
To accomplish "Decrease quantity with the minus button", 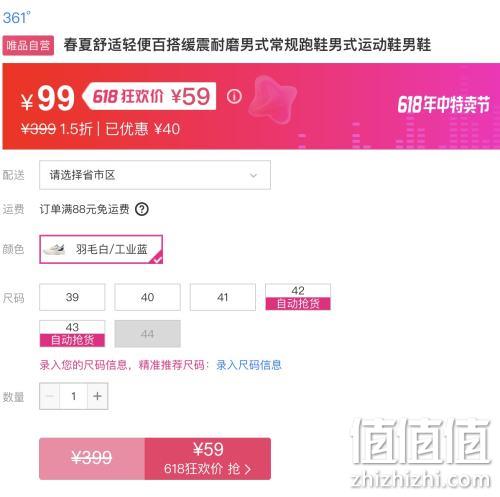I will pyautogui.click(x=50, y=396).
